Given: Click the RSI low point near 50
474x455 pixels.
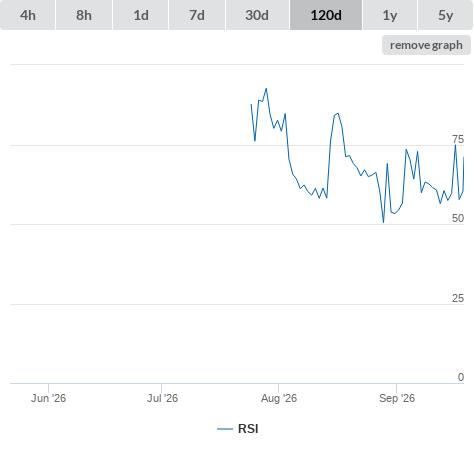Looking at the screenshot, I should click(x=383, y=222).
